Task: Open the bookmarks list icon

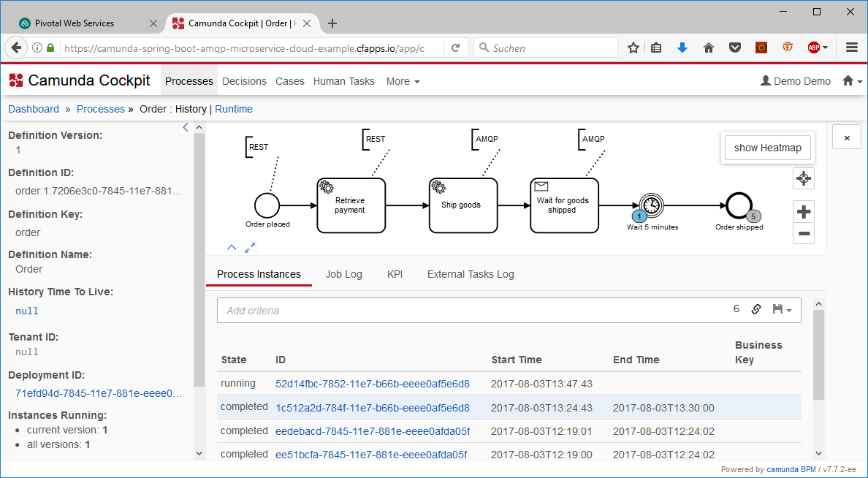Action: coord(656,48)
